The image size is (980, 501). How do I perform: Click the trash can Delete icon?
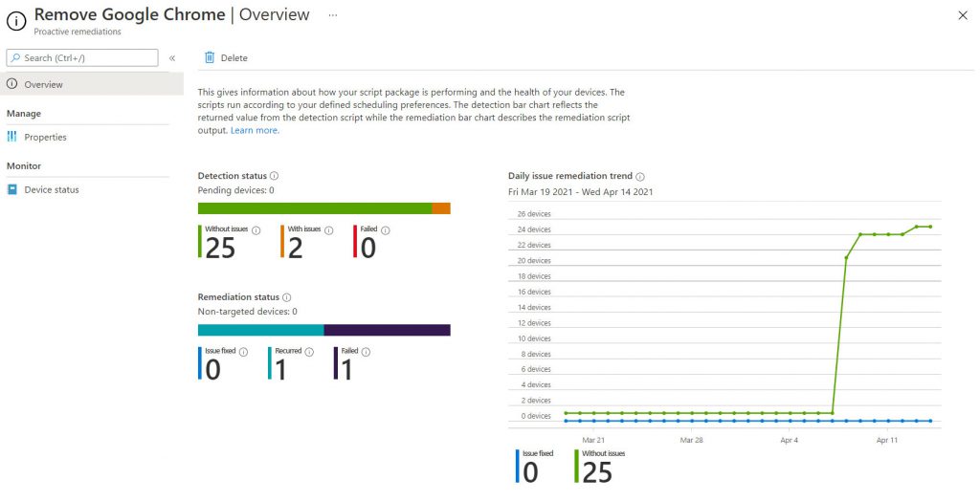pyautogui.click(x=210, y=57)
